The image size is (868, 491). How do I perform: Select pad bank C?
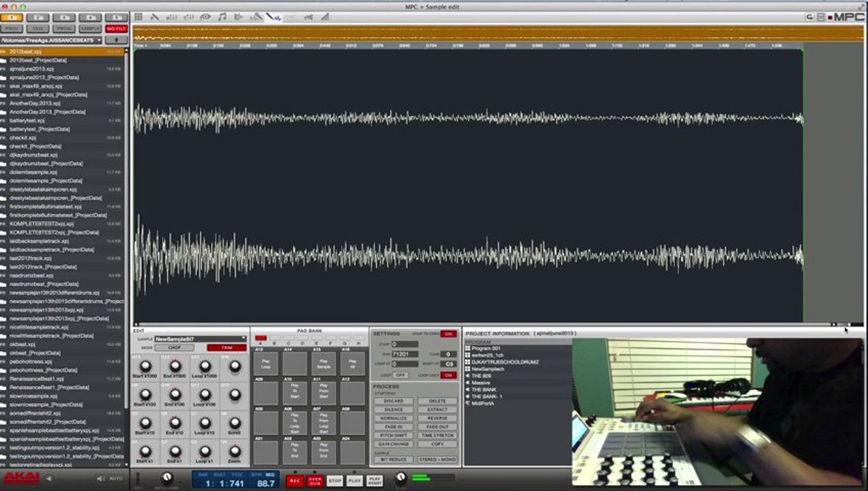point(289,338)
